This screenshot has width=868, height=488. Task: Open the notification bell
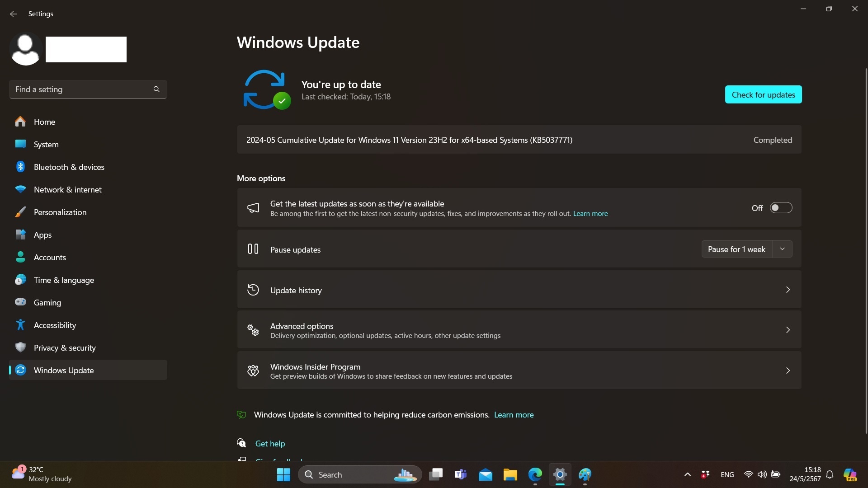(830, 474)
